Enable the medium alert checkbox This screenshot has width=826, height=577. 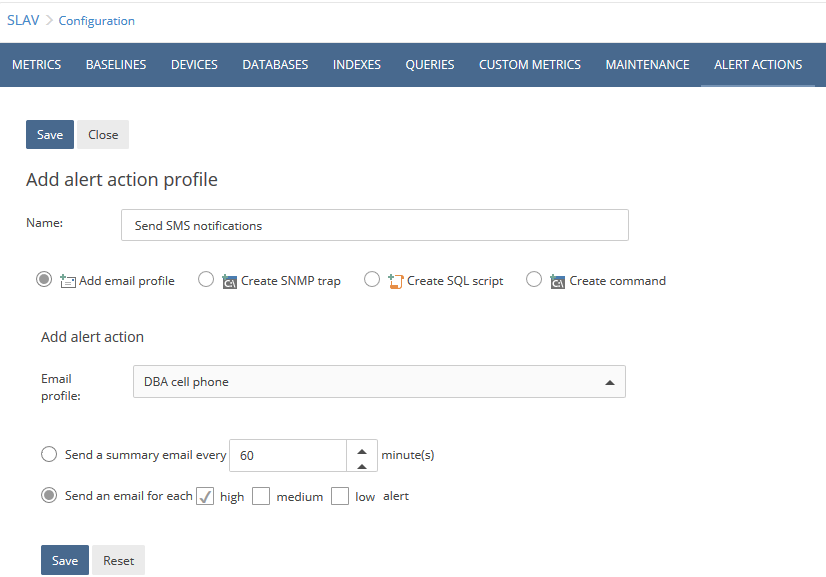[261, 495]
